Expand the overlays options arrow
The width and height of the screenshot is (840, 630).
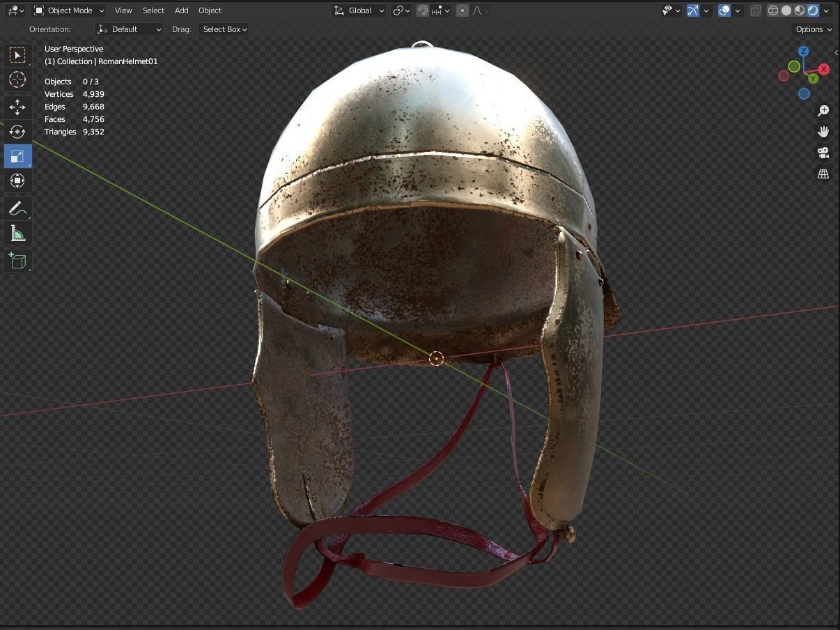click(738, 10)
